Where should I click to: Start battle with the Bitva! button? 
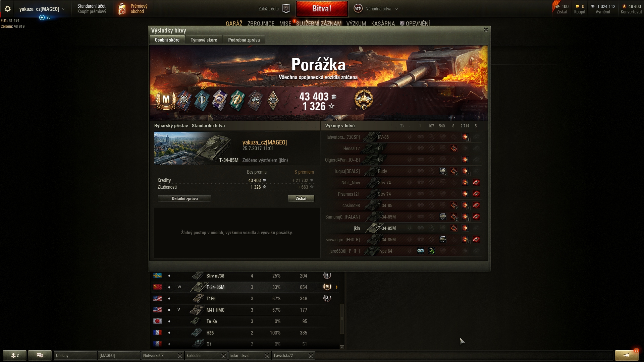pyautogui.click(x=322, y=9)
